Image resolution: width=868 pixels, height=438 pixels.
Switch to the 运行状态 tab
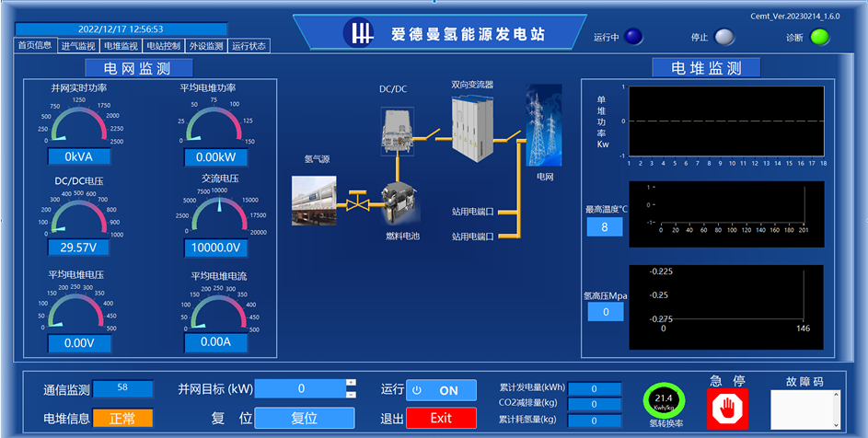pos(249,46)
